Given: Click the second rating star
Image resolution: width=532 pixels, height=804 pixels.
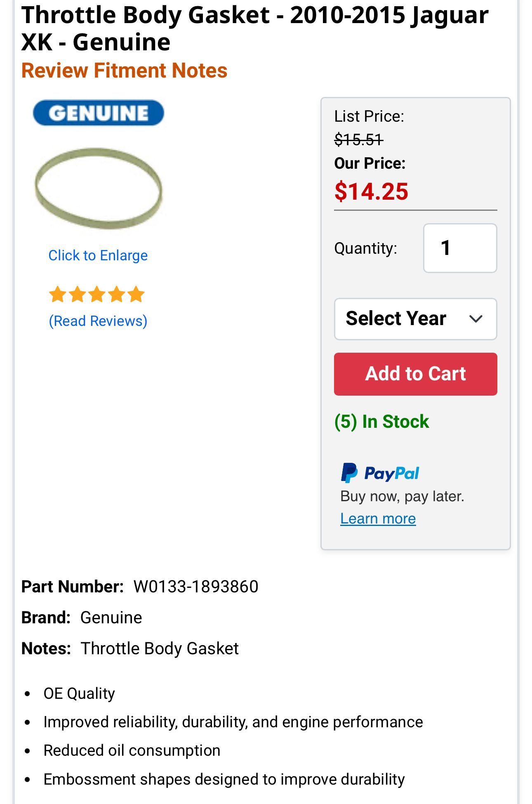Looking at the screenshot, I should tap(77, 295).
